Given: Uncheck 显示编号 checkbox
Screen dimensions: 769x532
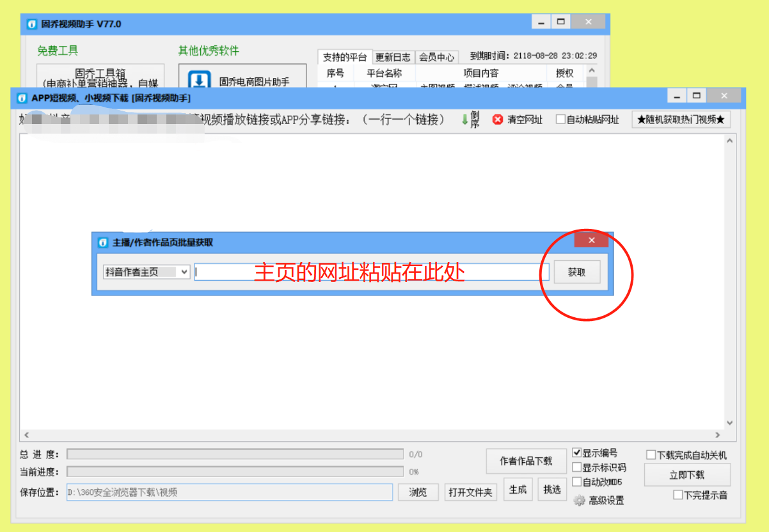Looking at the screenshot, I should pyautogui.click(x=576, y=453).
